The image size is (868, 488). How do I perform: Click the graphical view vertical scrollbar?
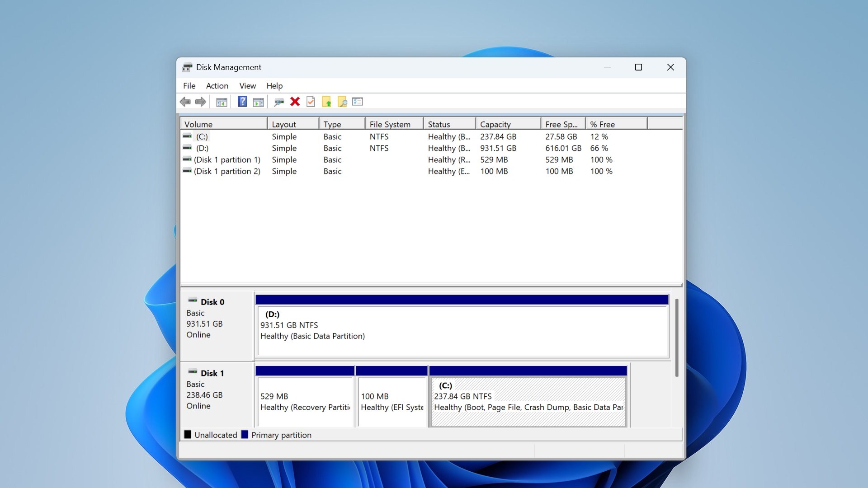click(x=677, y=338)
